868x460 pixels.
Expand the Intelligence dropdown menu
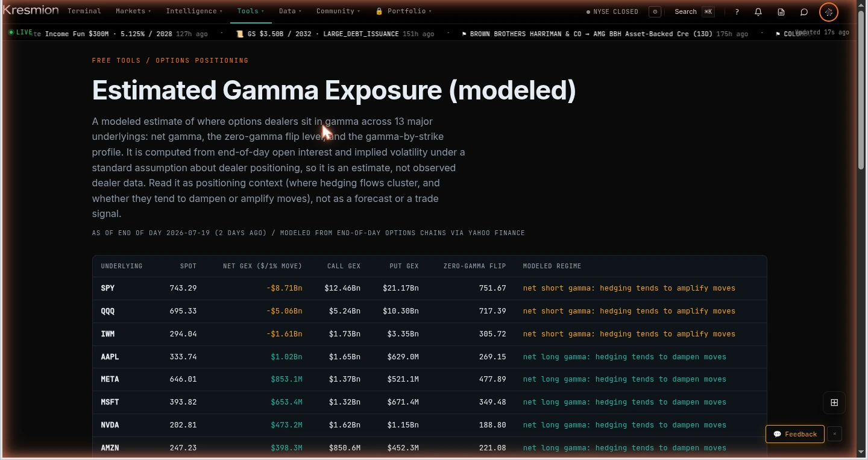[x=194, y=11]
